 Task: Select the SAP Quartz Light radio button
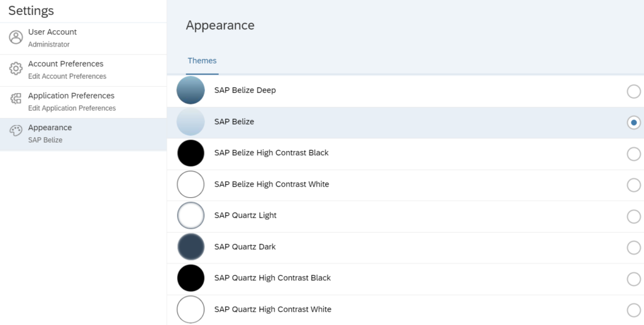click(634, 216)
